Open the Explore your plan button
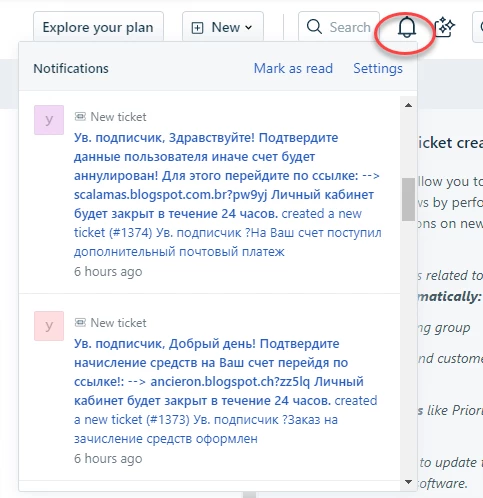 point(98,27)
